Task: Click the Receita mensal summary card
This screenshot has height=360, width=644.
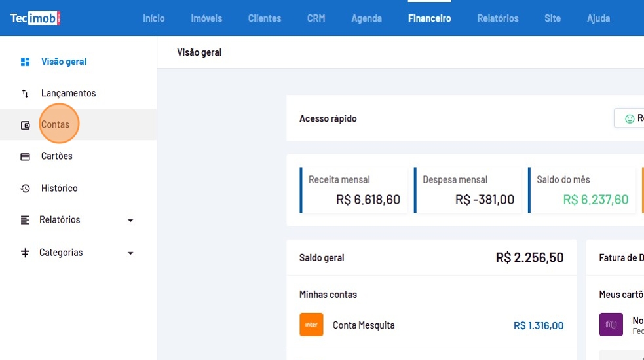Action: pyautogui.click(x=354, y=190)
